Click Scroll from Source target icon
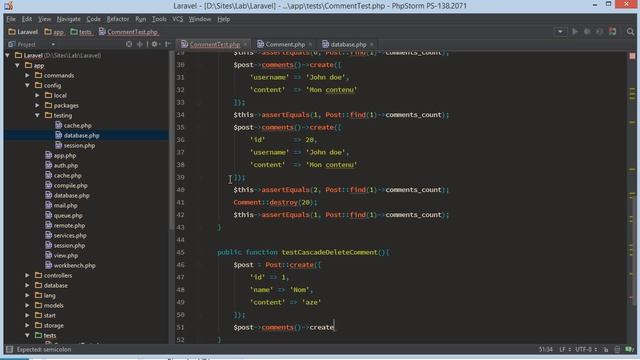Screen dimensions: 640x360 coord(129,44)
